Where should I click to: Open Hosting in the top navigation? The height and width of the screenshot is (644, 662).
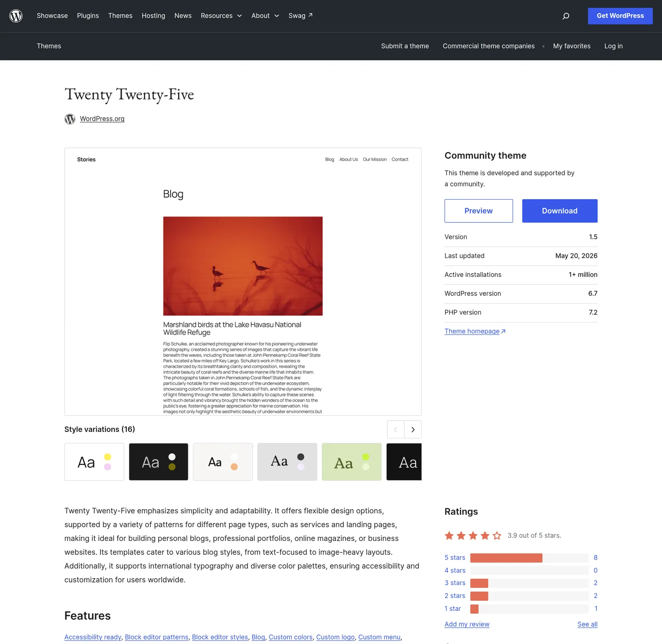(153, 16)
